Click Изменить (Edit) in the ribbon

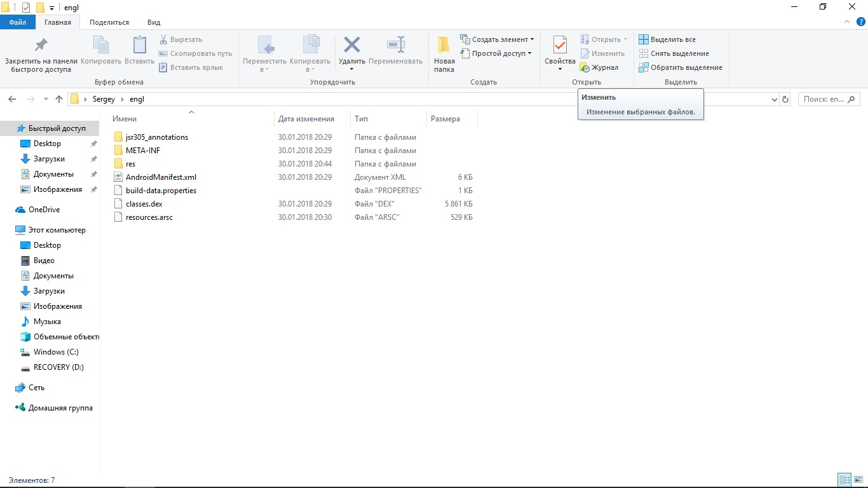click(x=602, y=53)
